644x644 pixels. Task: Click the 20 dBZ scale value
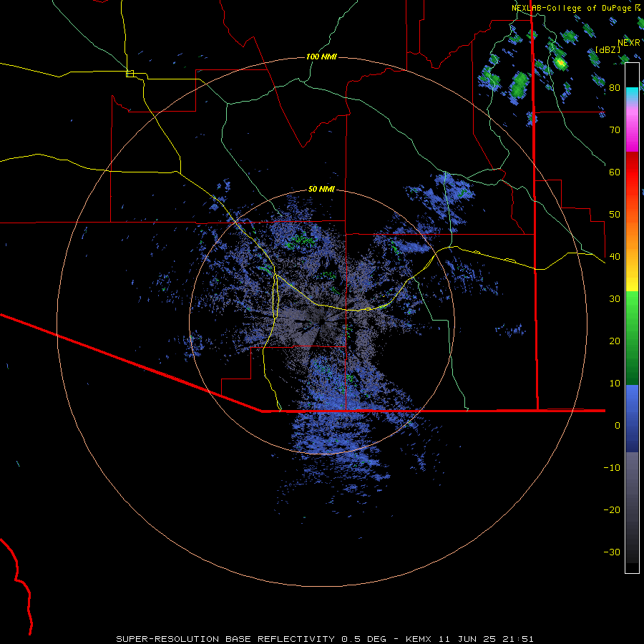coord(615,341)
